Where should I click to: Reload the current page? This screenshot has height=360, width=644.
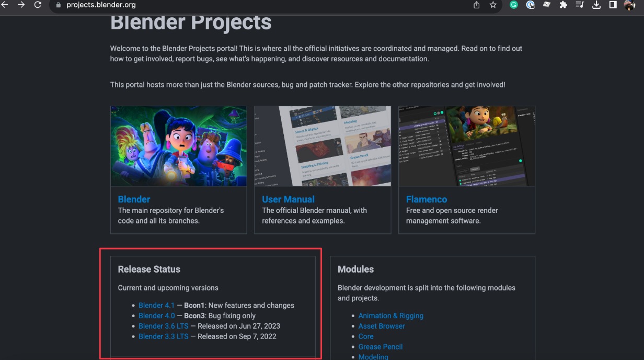tap(37, 5)
